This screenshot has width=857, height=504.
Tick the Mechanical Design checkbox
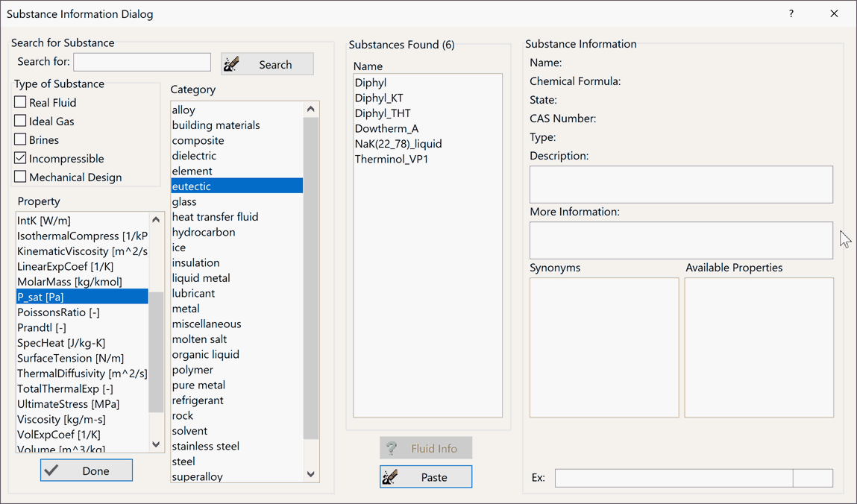[21, 177]
